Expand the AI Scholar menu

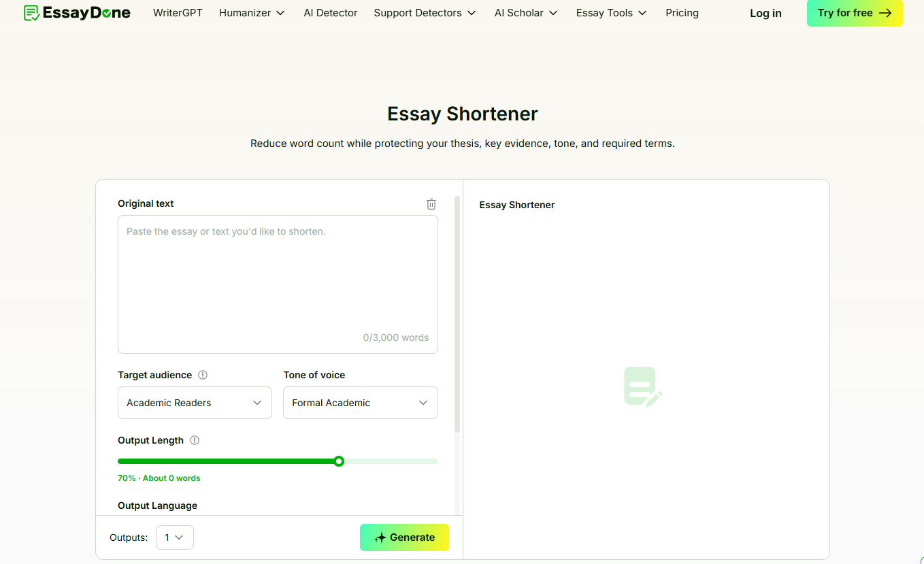526,13
